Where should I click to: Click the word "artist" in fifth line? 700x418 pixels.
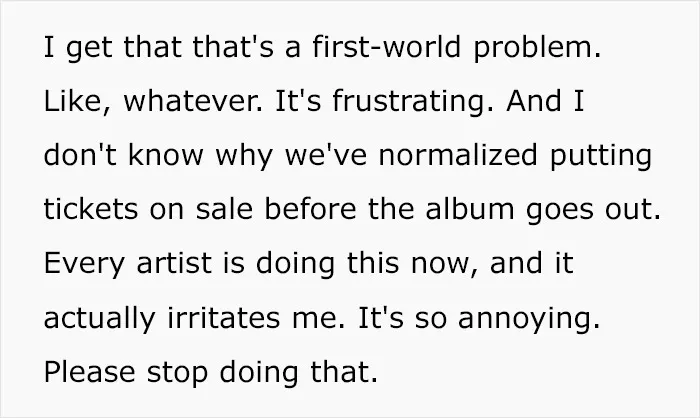174,263
